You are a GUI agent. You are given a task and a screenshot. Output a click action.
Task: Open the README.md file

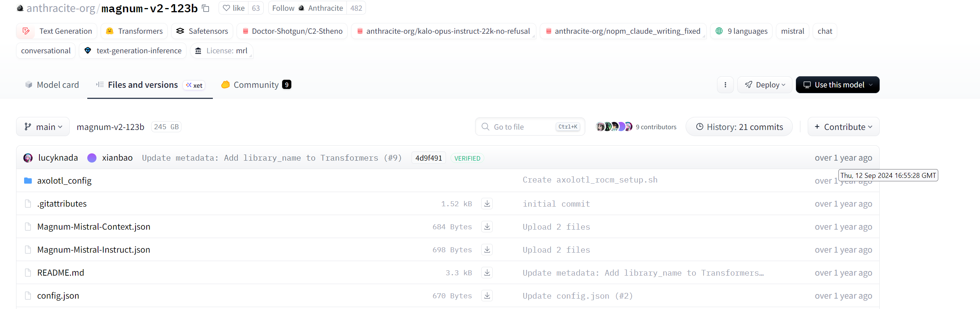point(60,273)
